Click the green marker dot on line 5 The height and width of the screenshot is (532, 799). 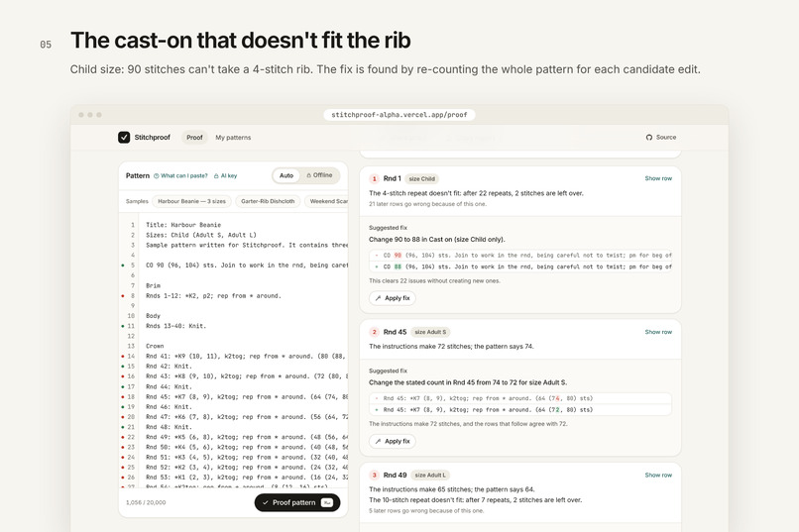[x=122, y=266]
